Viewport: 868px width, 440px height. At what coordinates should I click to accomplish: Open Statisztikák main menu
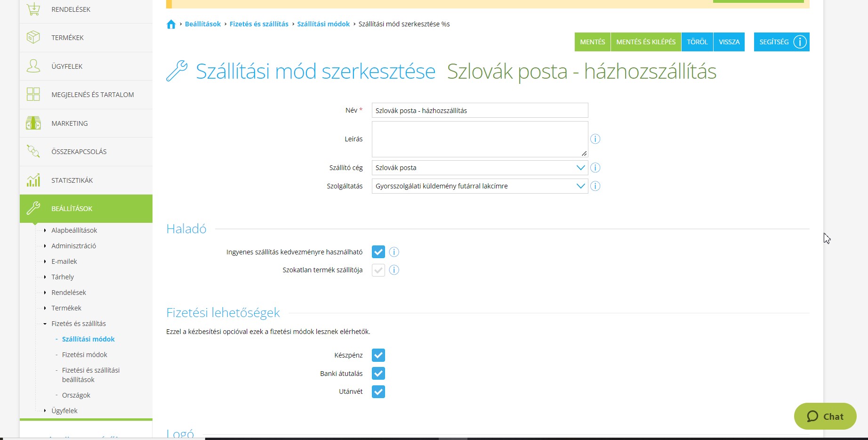point(86,180)
